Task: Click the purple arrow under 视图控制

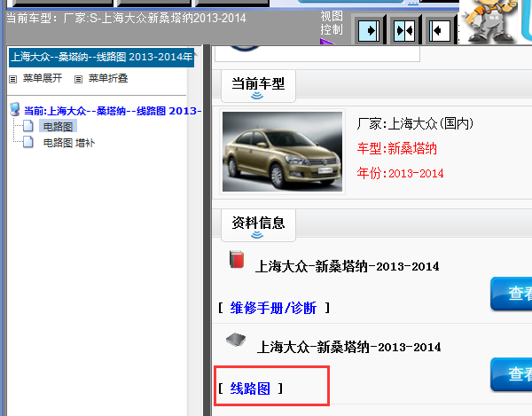Action: (326, 42)
